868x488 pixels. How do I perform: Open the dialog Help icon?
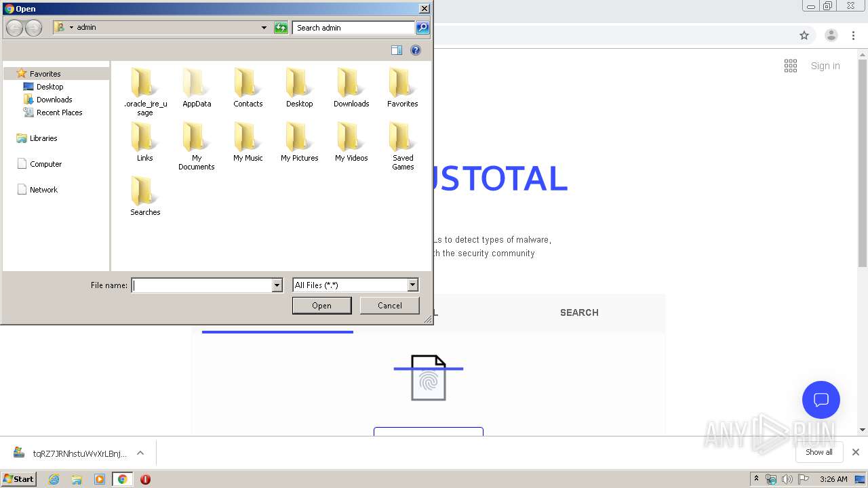[416, 50]
